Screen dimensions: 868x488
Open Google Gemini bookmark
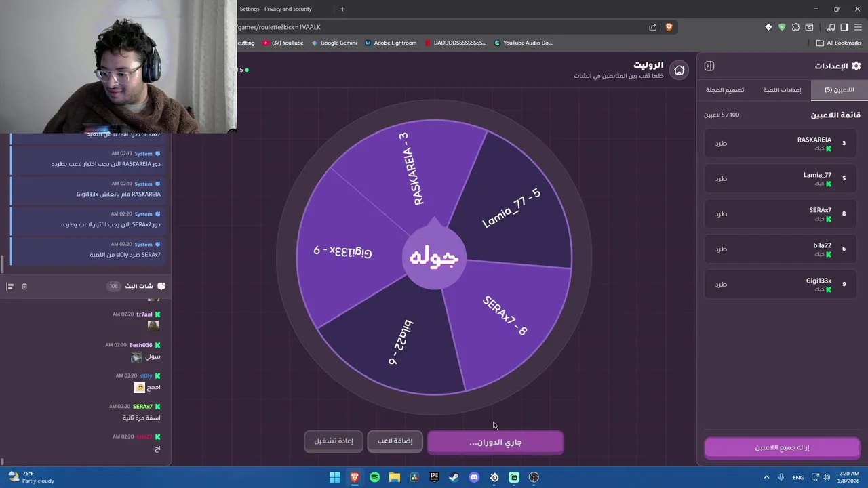[334, 43]
